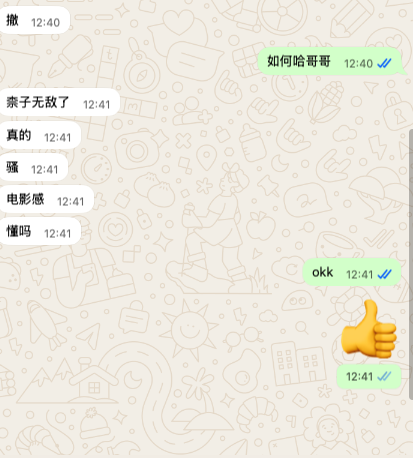Image resolution: width=413 pixels, height=458 pixels.
Task: Click the 12:41 timestamp under thumbs up emoji
Action: pyautogui.click(x=359, y=377)
